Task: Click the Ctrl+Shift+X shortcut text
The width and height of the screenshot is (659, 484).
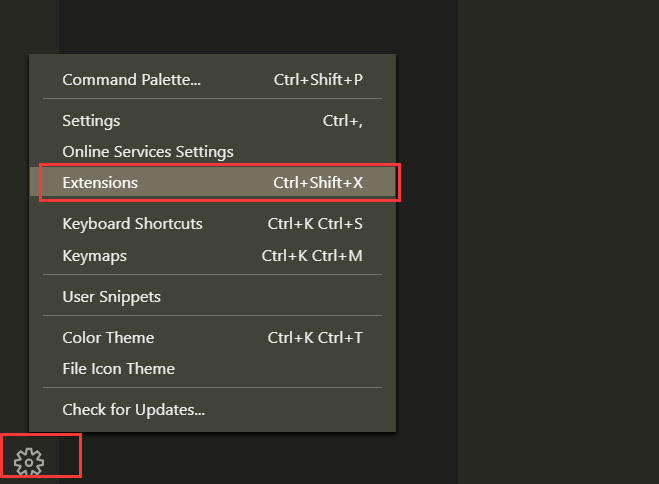Action: click(x=318, y=183)
